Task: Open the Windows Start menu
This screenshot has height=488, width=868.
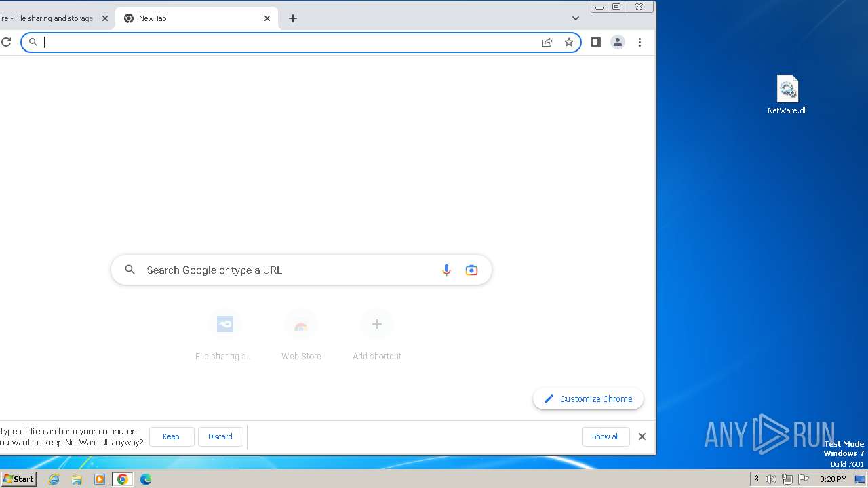Action: coord(18,479)
